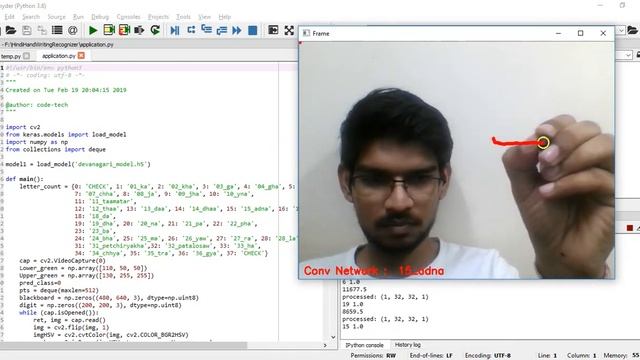Close the temp.py tab

[x=27, y=56]
